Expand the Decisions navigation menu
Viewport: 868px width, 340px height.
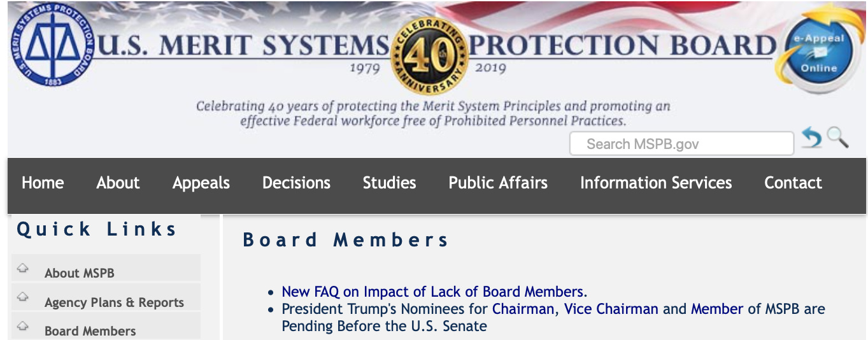coord(296,183)
